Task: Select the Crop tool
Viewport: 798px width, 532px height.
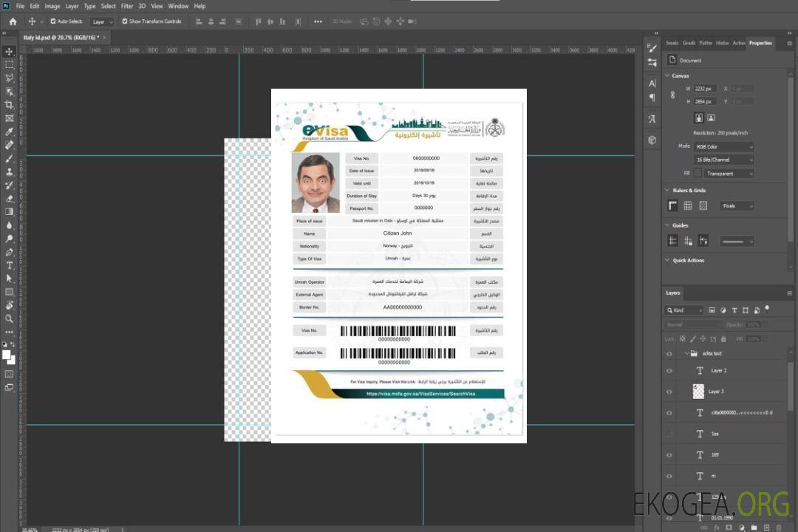Action: coord(9,105)
